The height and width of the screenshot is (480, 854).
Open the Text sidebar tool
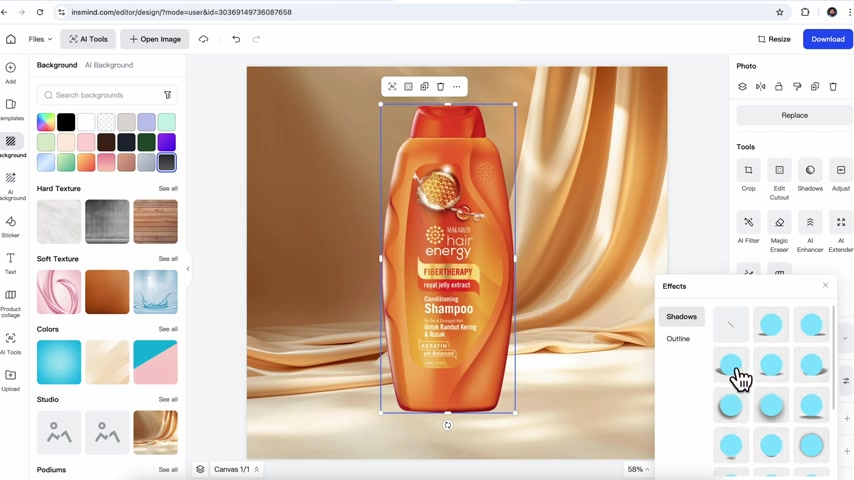point(10,263)
